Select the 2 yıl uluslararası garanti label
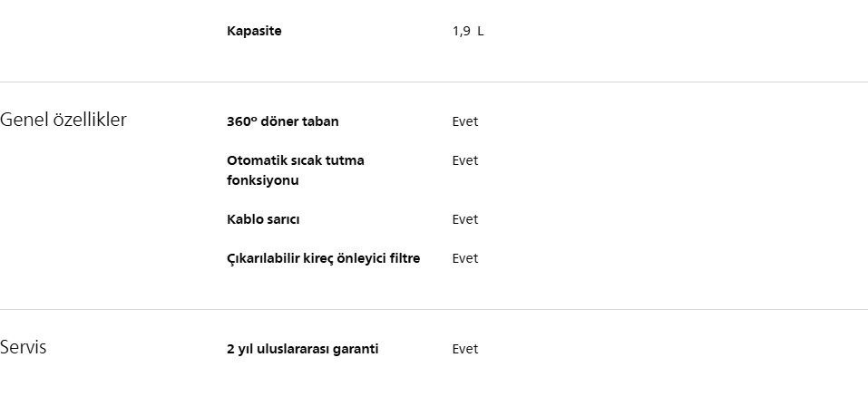This screenshot has height=396, width=868. (302, 349)
